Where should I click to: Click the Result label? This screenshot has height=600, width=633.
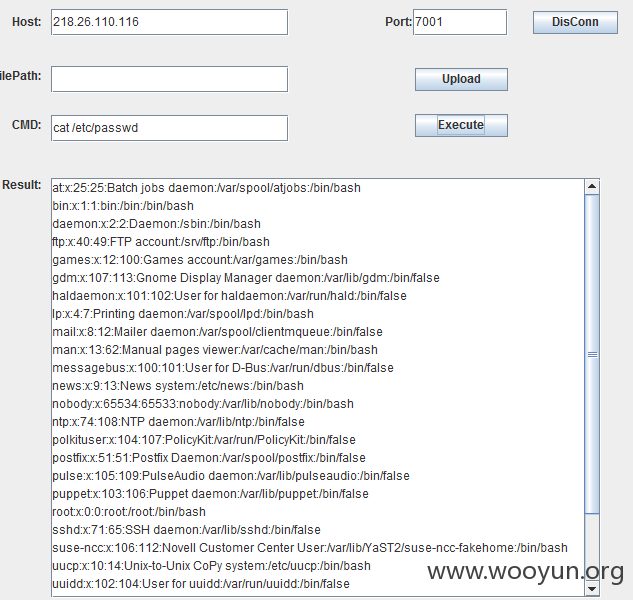click(x=22, y=185)
